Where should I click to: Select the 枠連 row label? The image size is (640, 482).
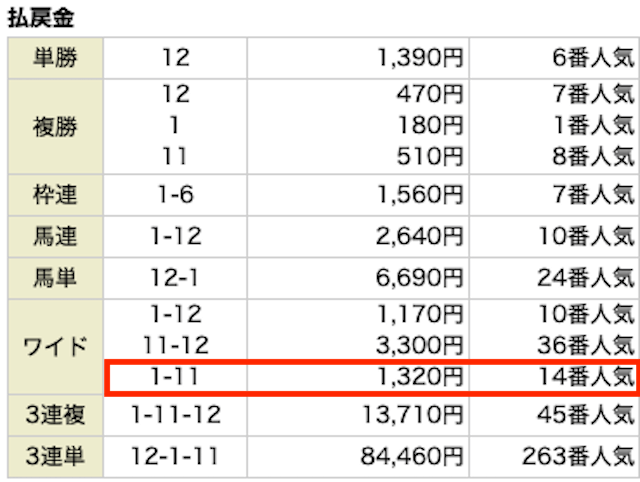[55, 195]
